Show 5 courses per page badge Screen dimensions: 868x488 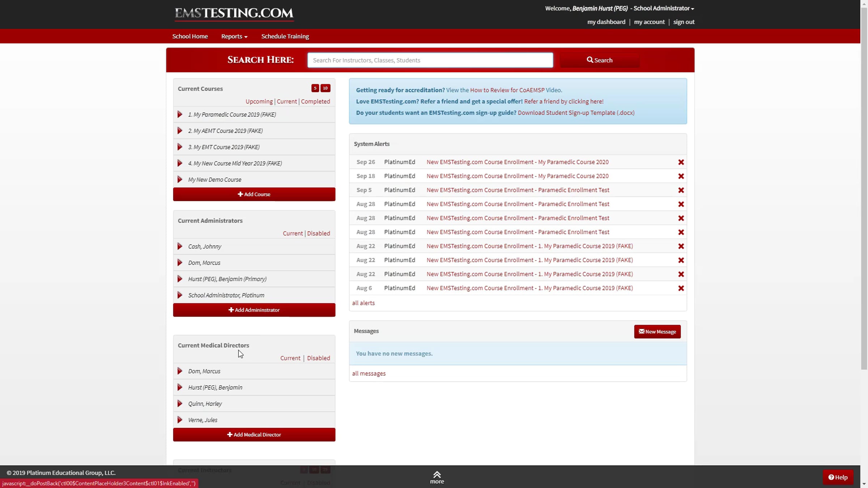point(315,88)
